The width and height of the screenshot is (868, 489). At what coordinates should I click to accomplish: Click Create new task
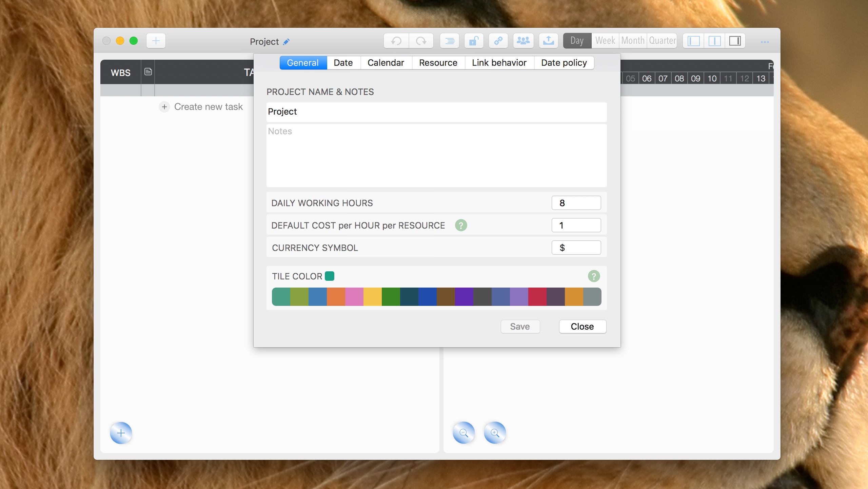pos(208,107)
